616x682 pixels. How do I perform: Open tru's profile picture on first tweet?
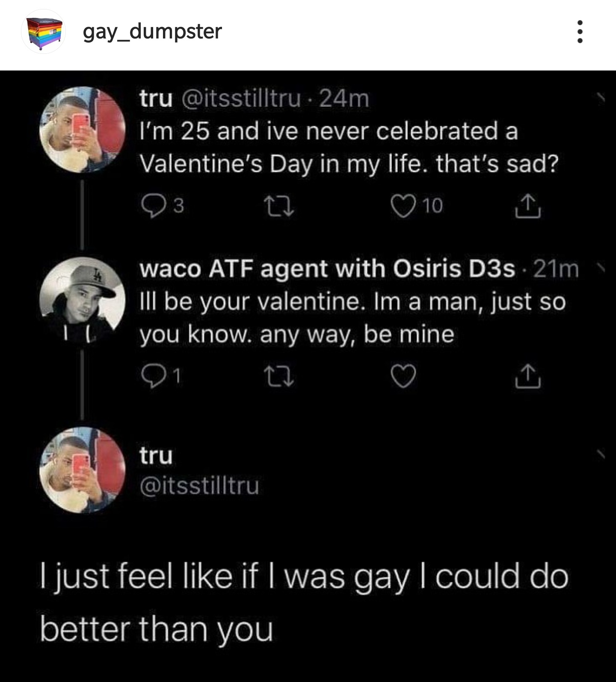[x=83, y=130]
